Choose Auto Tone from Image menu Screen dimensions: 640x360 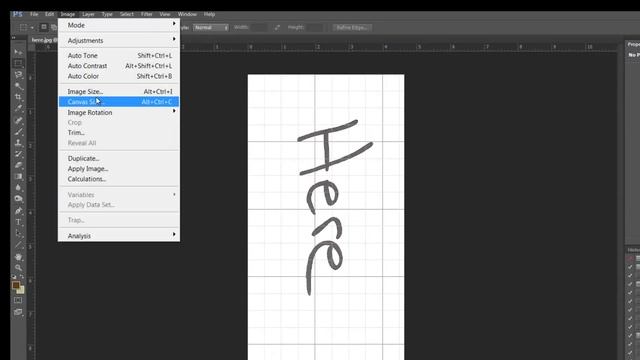point(119,56)
